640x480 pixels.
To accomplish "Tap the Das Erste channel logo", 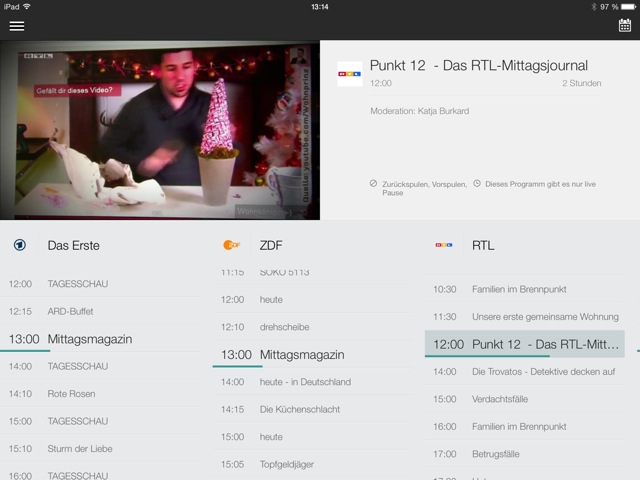I will (19, 245).
